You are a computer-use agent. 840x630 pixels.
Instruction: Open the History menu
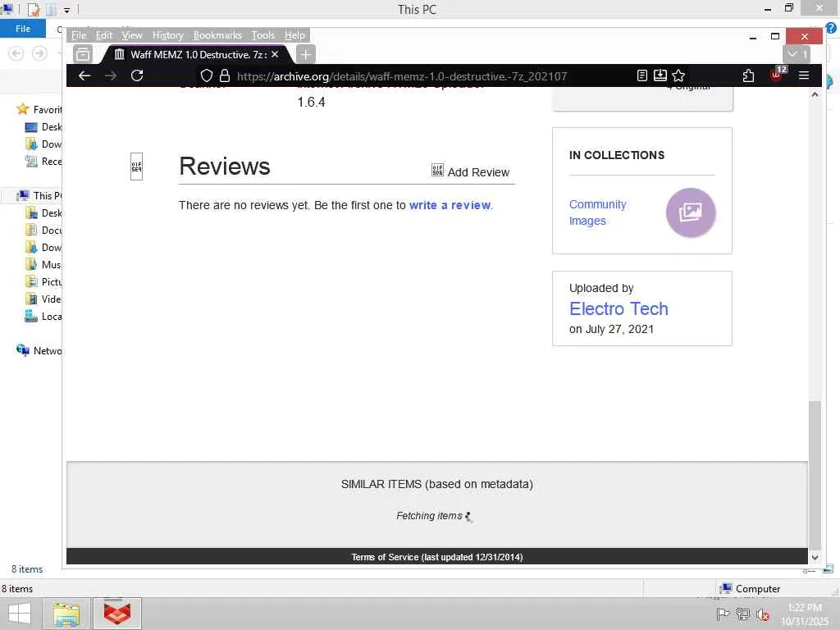point(167,35)
